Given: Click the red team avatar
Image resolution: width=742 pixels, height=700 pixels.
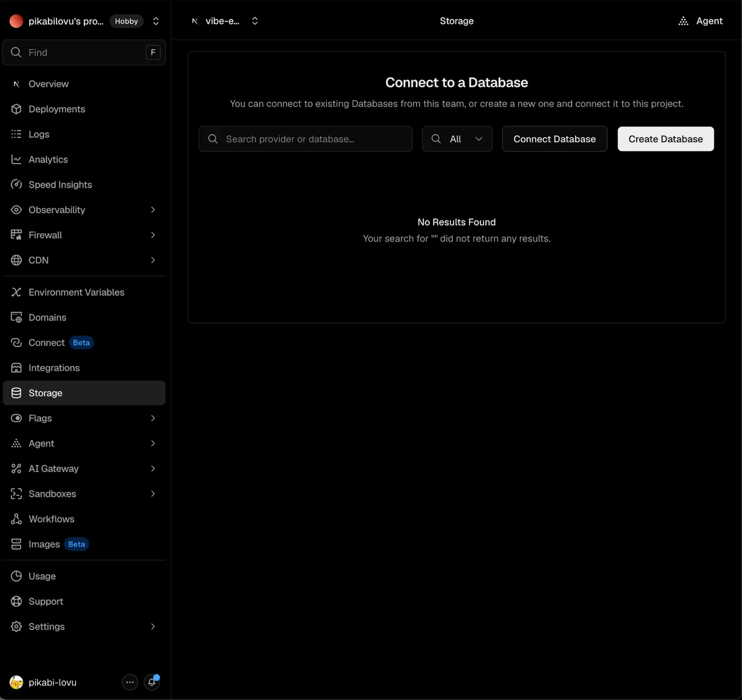Looking at the screenshot, I should (16, 21).
